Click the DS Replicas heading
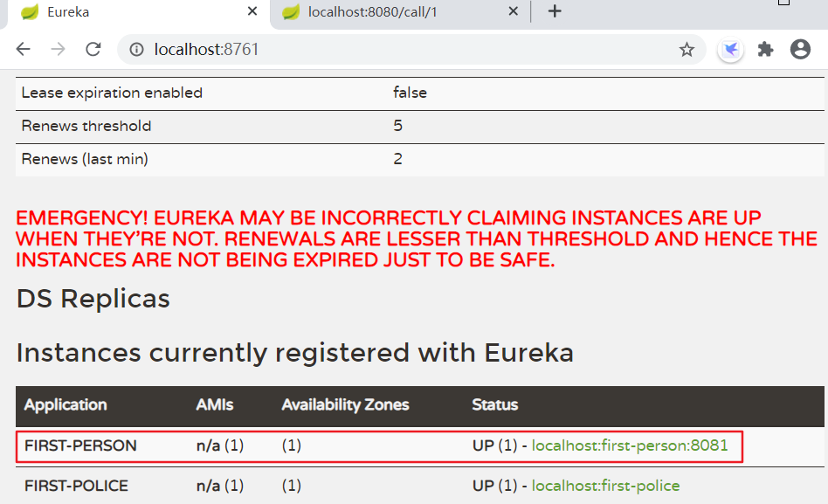The width and height of the screenshot is (828, 504). 93,299
